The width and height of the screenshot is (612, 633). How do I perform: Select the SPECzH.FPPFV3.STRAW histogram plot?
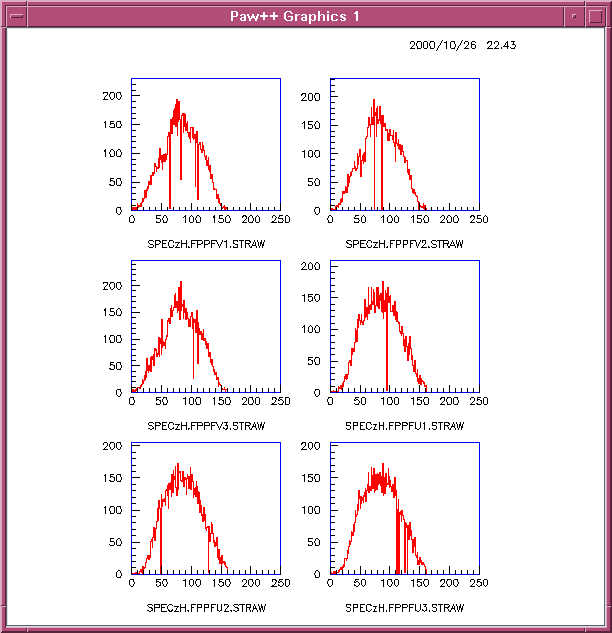pyautogui.click(x=206, y=326)
